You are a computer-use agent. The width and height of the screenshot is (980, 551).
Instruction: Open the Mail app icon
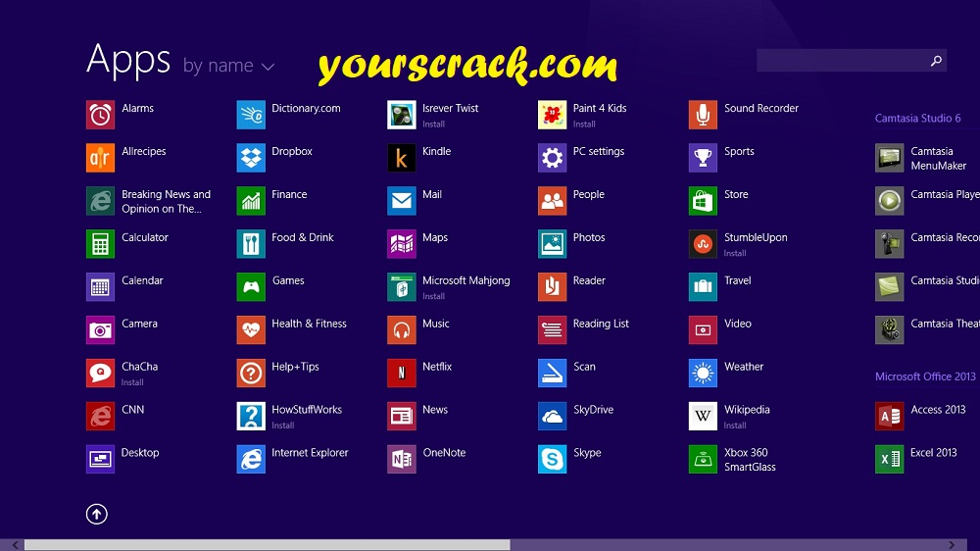click(401, 201)
